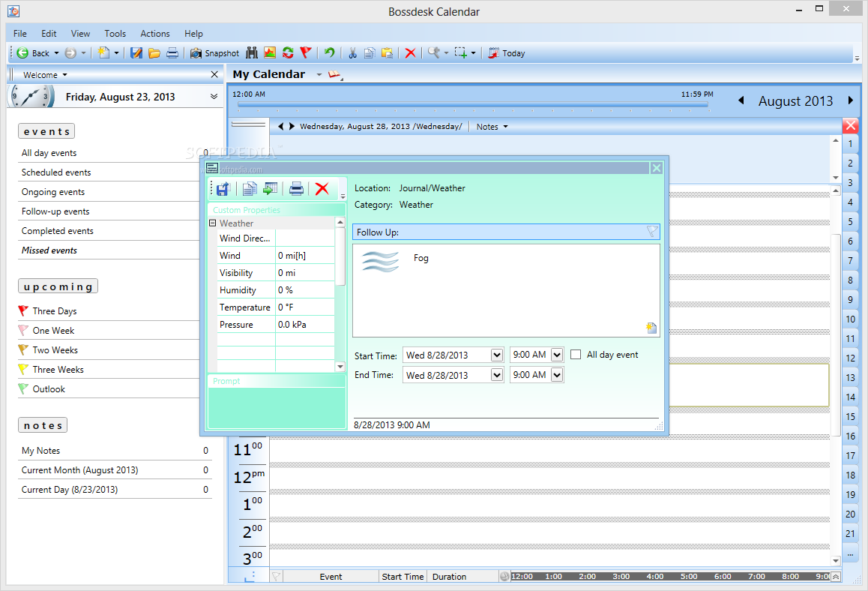Click the Paste clipboard icon
The height and width of the screenshot is (591, 868).
point(388,53)
